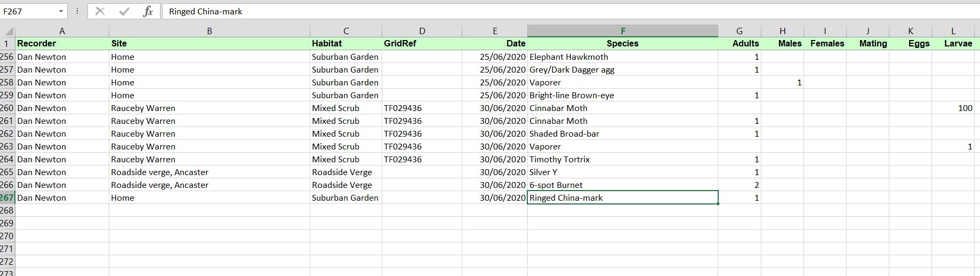Image resolution: width=980 pixels, height=276 pixels.
Task: Open Insert Function fx dialog
Action: [148, 11]
